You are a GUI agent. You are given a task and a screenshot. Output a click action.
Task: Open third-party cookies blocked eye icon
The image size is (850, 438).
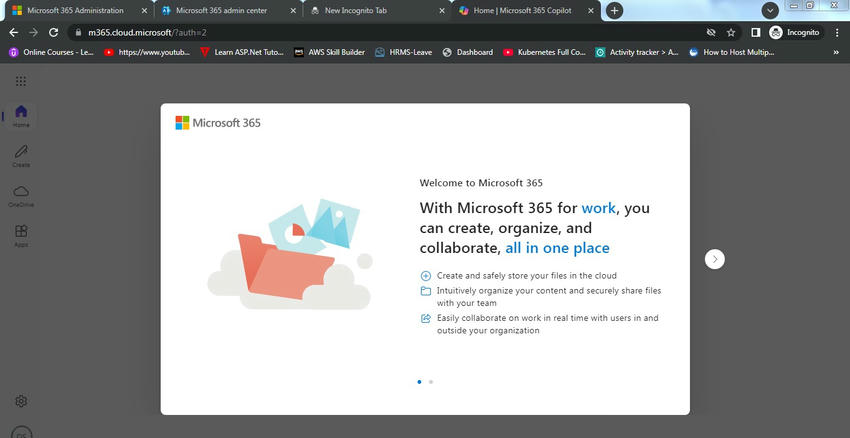click(711, 33)
